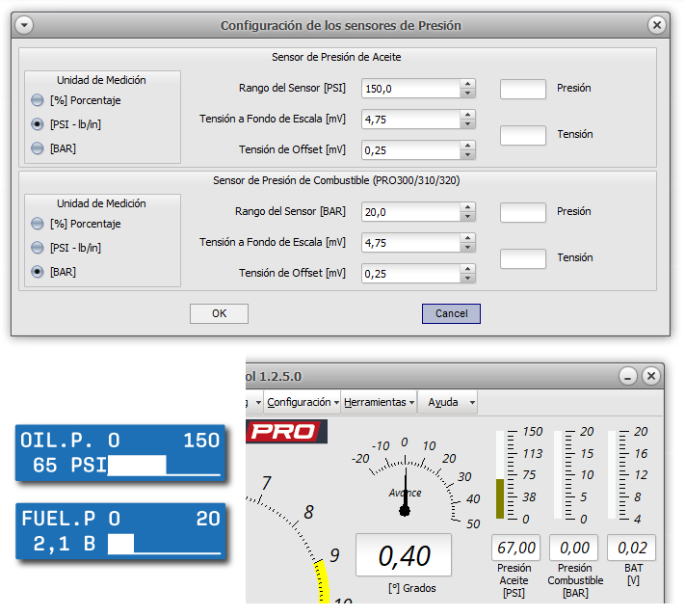Confirm settings with OK button
Image resolution: width=685 pixels, height=616 pixels.
[219, 313]
